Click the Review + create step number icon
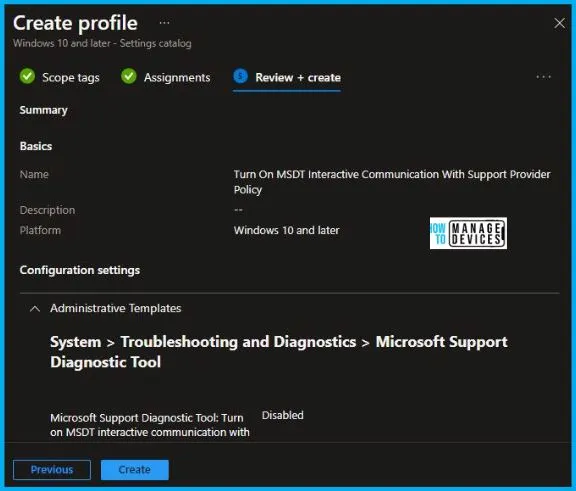 (241, 76)
